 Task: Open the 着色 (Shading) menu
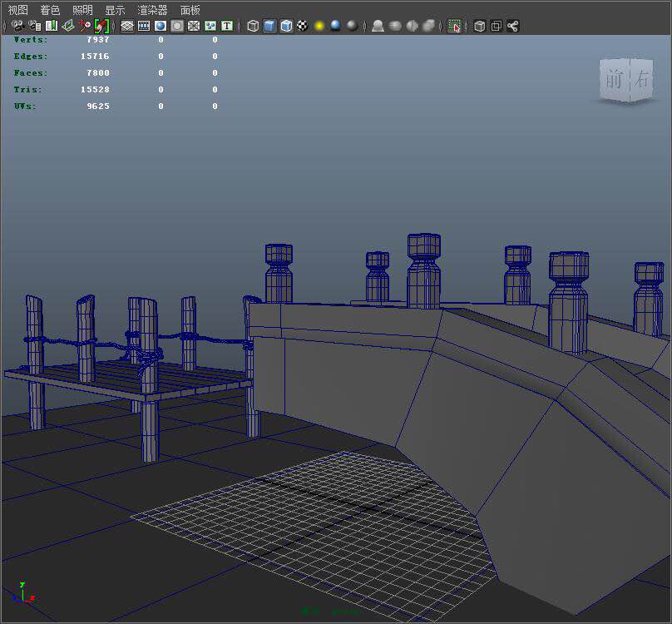(50, 10)
